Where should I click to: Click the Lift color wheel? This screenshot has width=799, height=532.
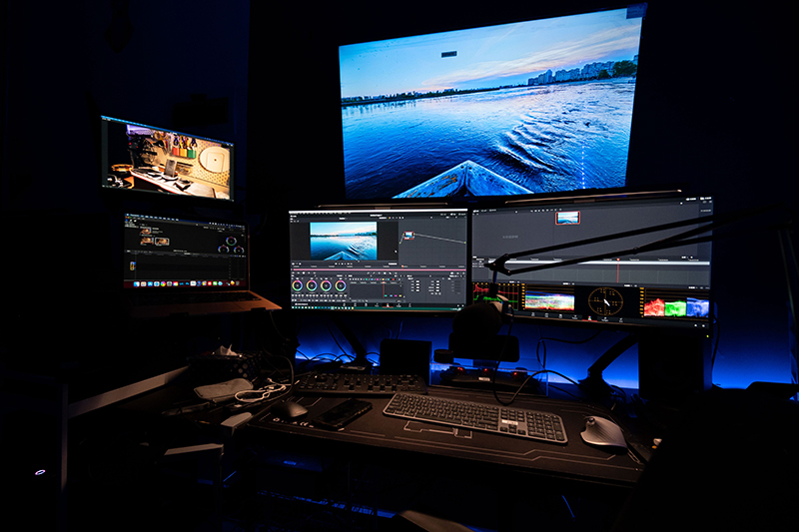pos(297,284)
